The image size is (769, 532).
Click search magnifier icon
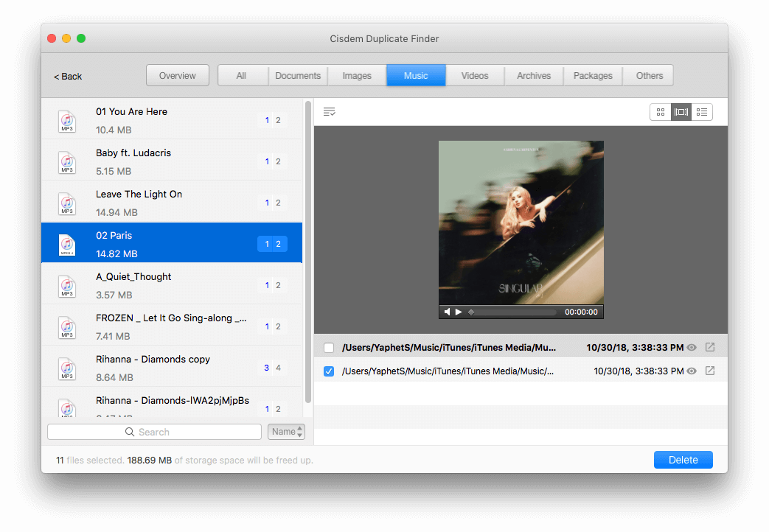[x=130, y=432]
